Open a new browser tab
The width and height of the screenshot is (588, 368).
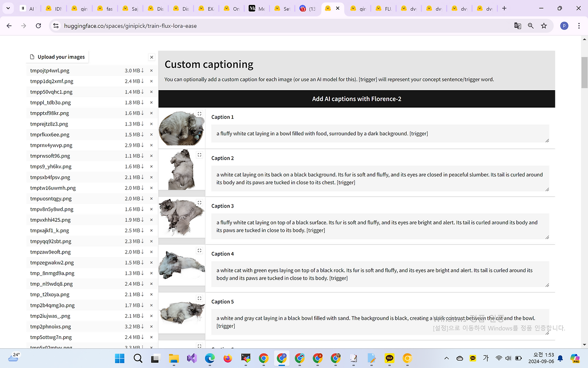(504, 8)
